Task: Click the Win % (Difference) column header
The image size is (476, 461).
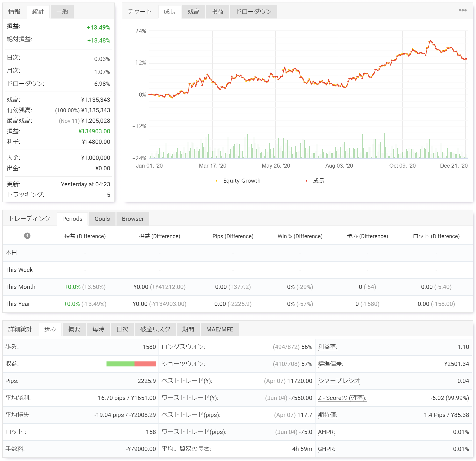Action: pyautogui.click(x=300, y=236)
